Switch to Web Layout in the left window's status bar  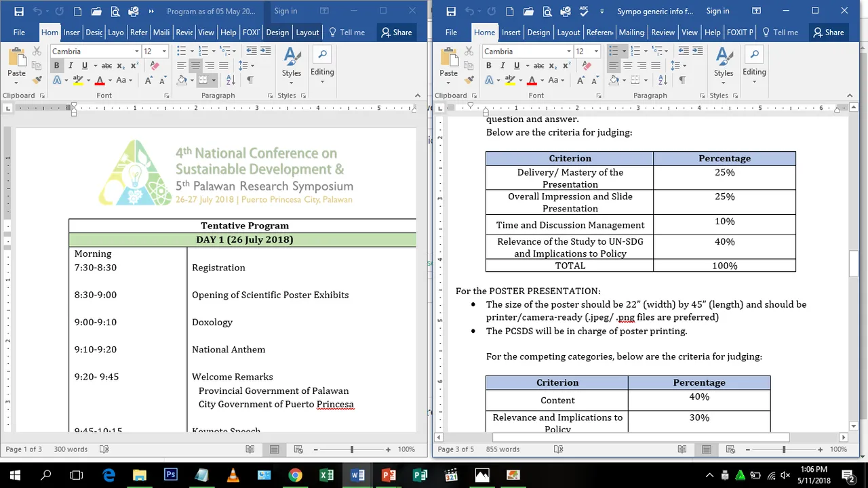[x=298, y=449]
